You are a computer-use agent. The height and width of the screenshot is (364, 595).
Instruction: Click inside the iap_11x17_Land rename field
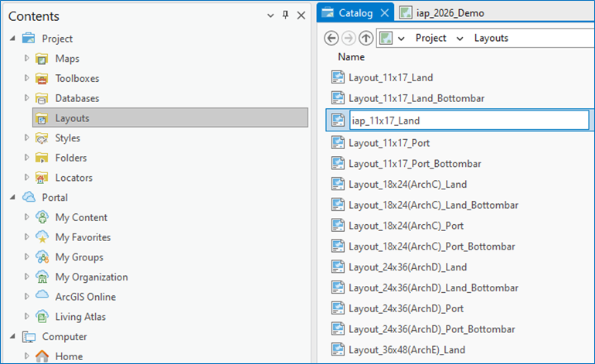point(467,120)
